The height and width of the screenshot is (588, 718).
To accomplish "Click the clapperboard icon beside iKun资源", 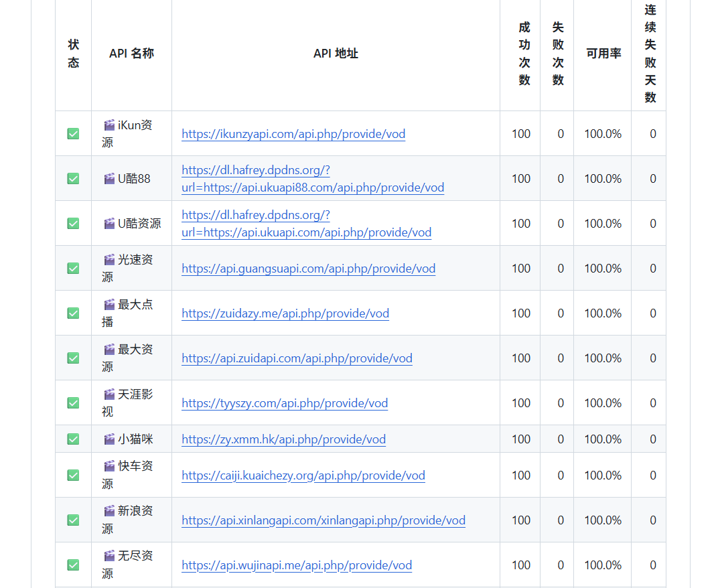I will coord(109,125).
